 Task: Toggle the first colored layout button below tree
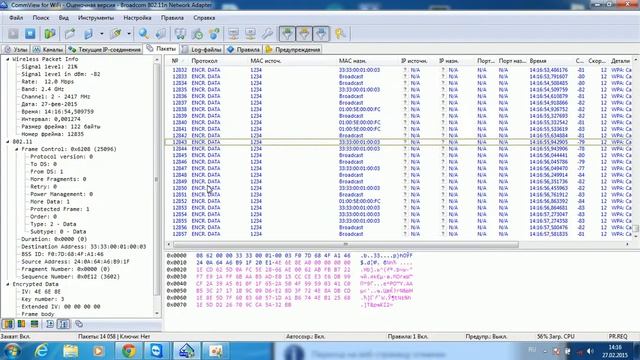[x=8, y=324]
